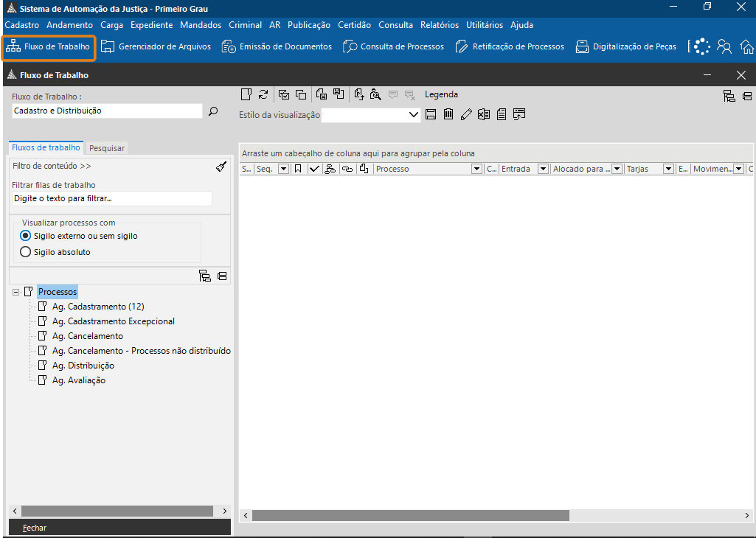Click the bookmark column header icon
This screenshot has height=538, width=756.
tap(298, 169)
